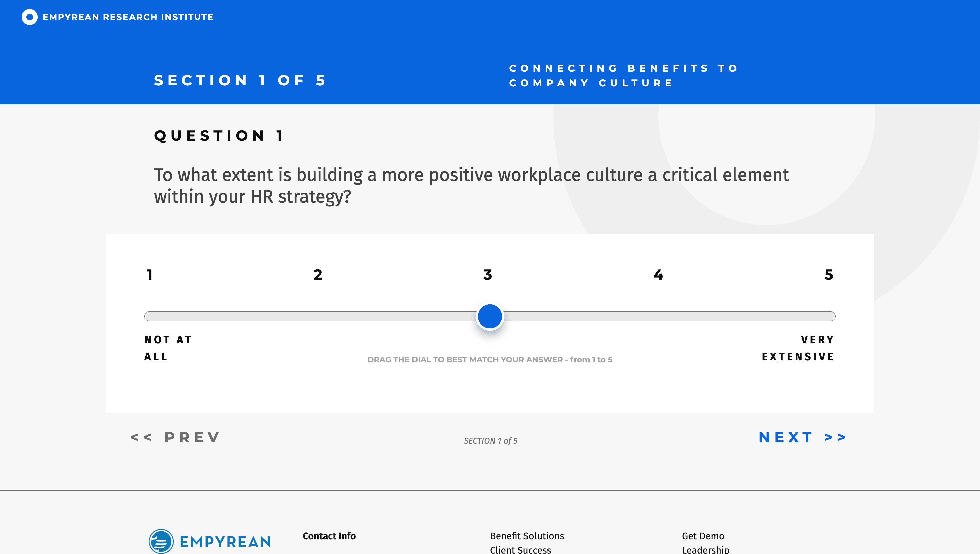
Task: Click Empyrean Research Institute header title
Action: click(128, 17)
